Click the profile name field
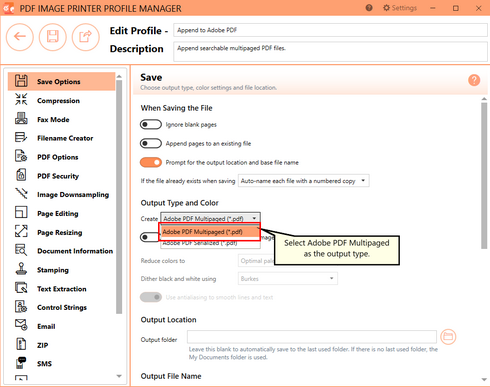The image size is (490, 387). (x=330, y=30)
